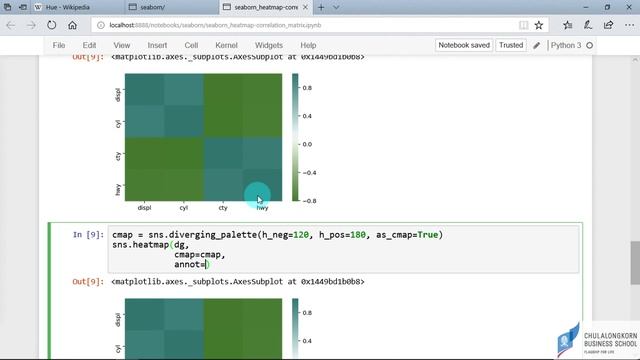The height and width of the screenshot is (360, 640).
Task: Open the File menu
Action: coord(59,45)
